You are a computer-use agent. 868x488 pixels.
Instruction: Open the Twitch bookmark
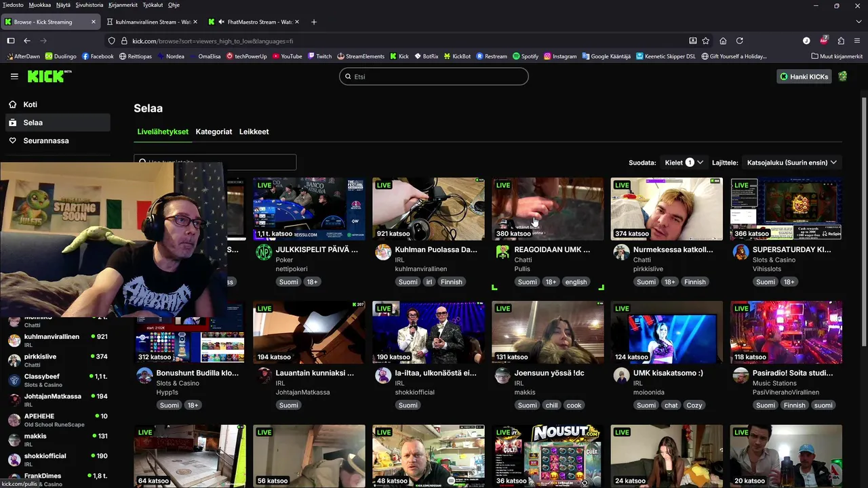pos(319,56)
